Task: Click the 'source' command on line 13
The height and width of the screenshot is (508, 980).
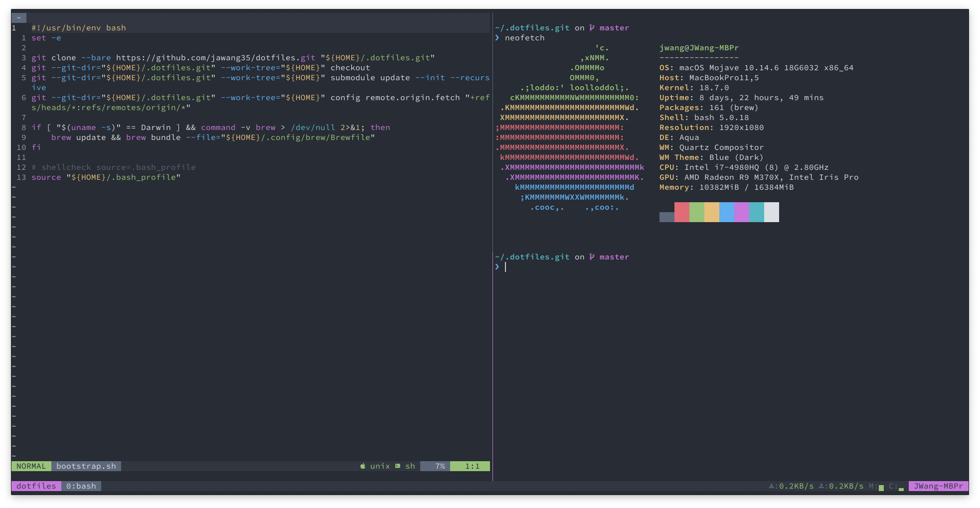Action: point(46,177)
